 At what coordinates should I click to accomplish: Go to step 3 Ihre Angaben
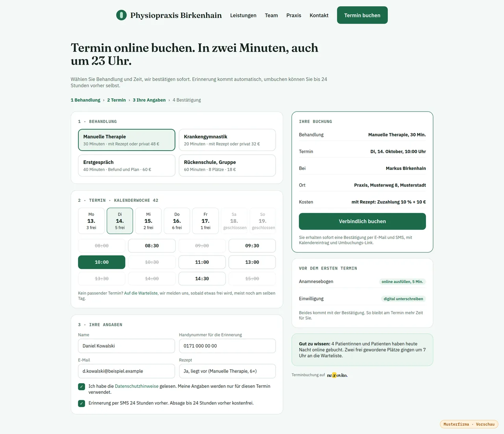click(149, 100)
